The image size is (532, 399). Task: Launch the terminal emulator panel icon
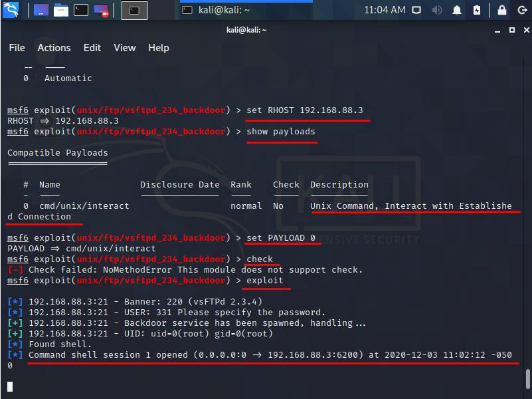81,10
